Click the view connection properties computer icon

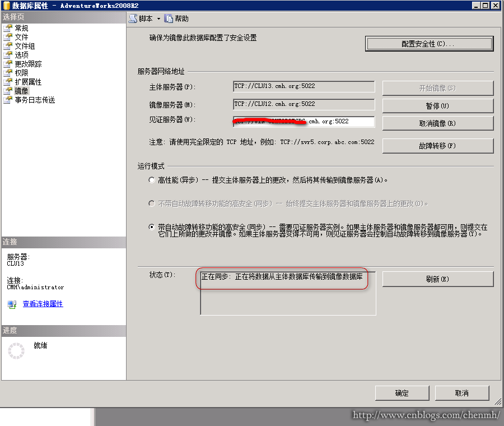point(12,304)
